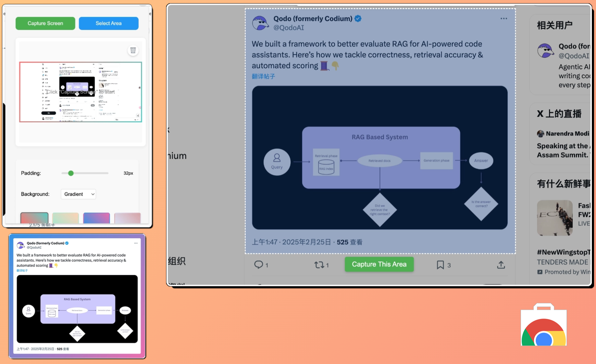Click the share upload icon

501,264
